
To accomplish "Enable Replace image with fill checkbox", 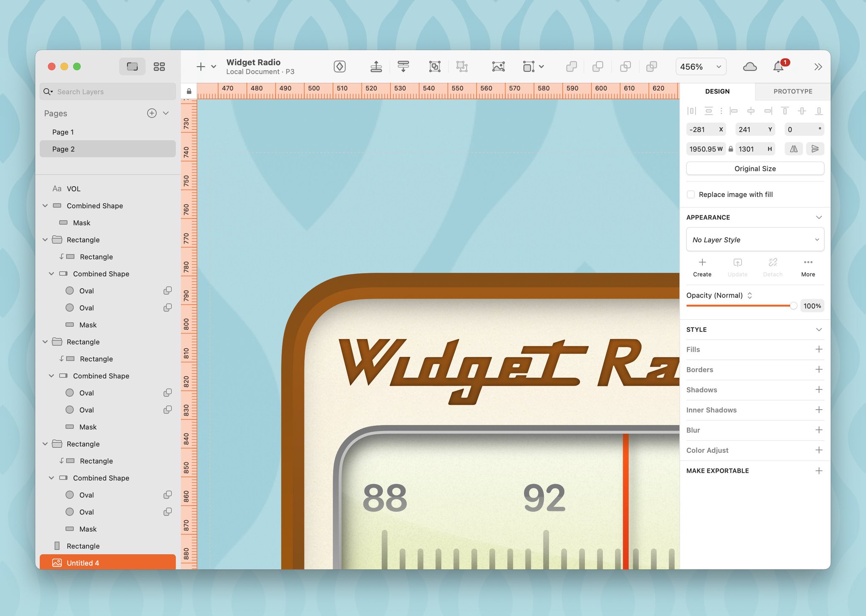I will point(691,194).
